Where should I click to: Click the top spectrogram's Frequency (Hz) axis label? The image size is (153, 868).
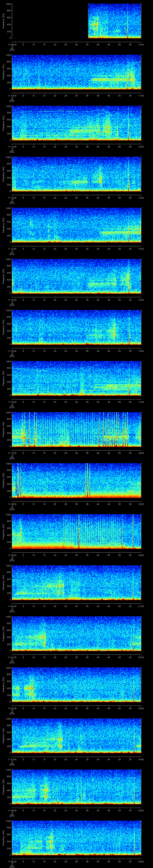tap(3, 21)
